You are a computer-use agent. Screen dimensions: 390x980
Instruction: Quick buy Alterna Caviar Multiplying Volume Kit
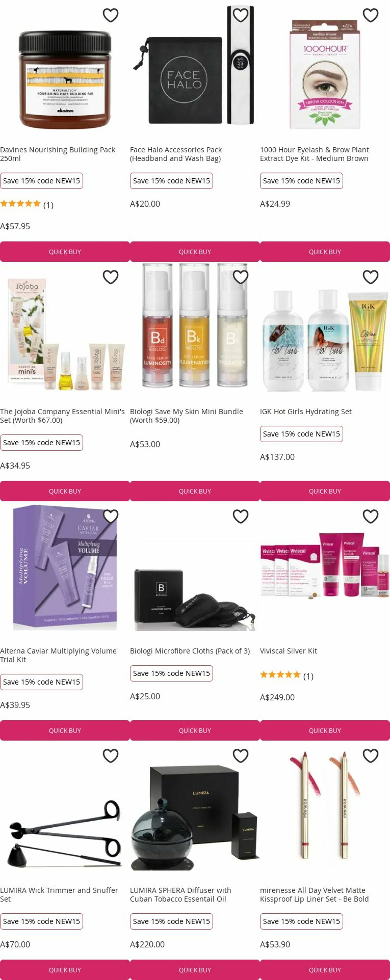[x=65, y=730]
